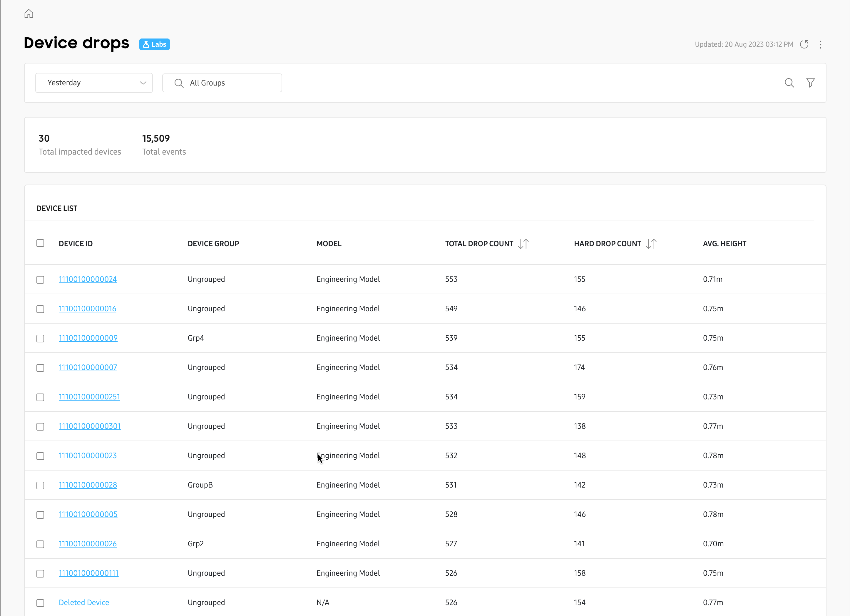Open device link 111001000000111

pyautogui.click(x=88, y=573)
